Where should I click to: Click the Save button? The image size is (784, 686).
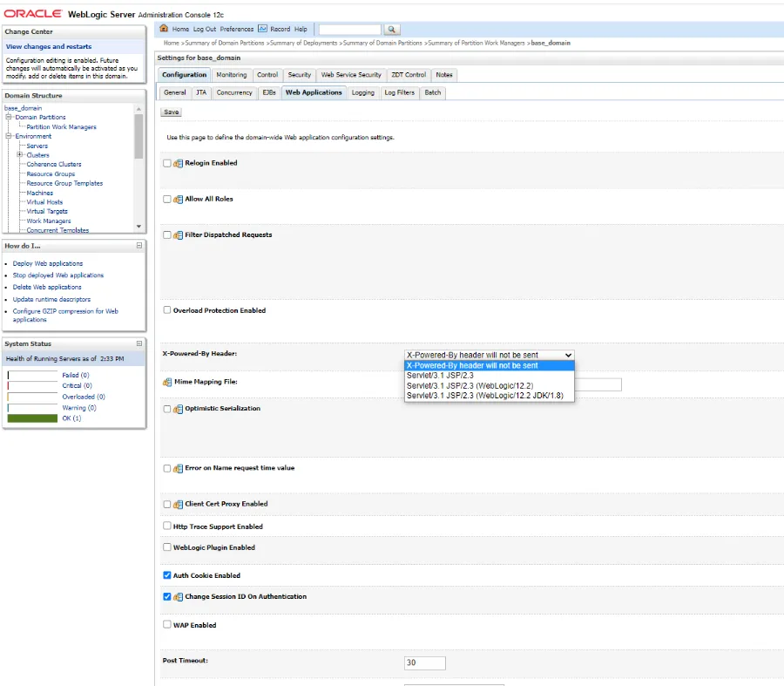(171, 112)
